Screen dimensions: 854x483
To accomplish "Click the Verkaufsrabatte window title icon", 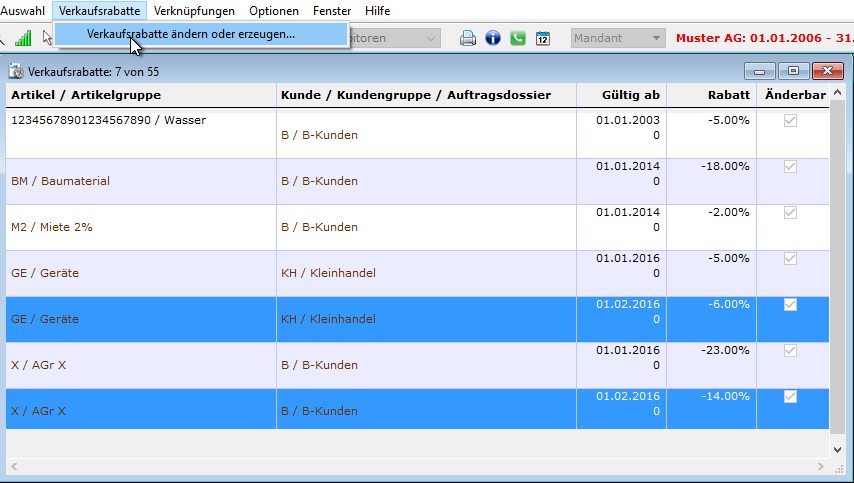I will coord(15,72).
